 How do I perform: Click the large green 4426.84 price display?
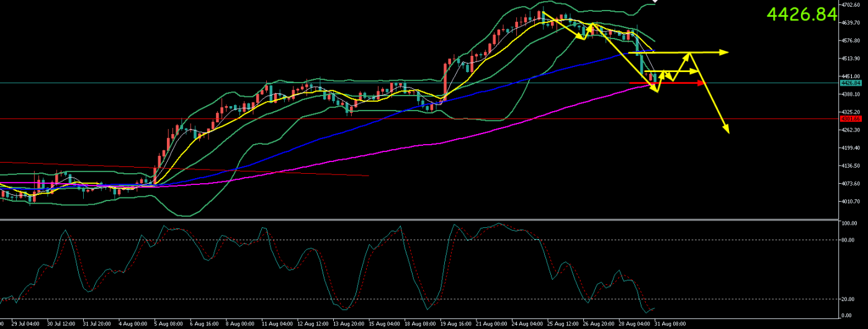point(802,15)
